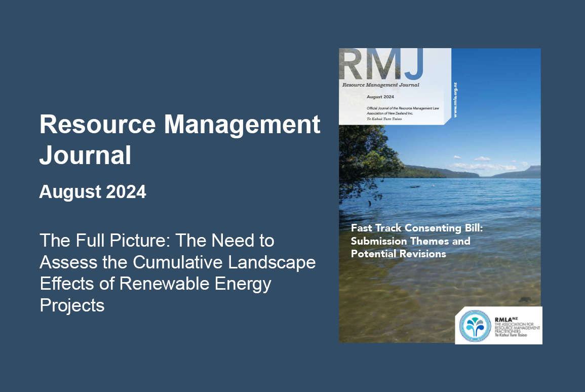This screenshot has width=585, height=392.
Task: Click italic 'Resource Management Journal' on cover
Action: pyautogui.click(x=380, y=85)
